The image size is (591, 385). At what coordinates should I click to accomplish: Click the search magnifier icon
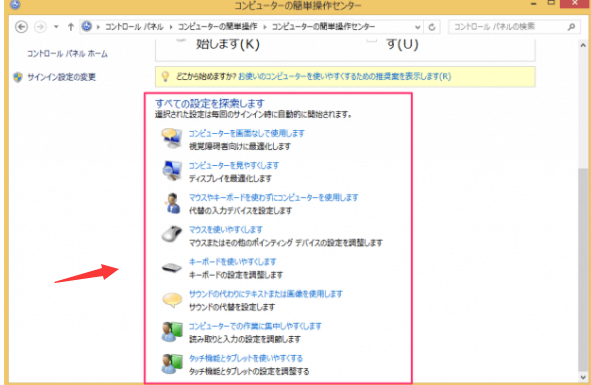coord(571,27)
